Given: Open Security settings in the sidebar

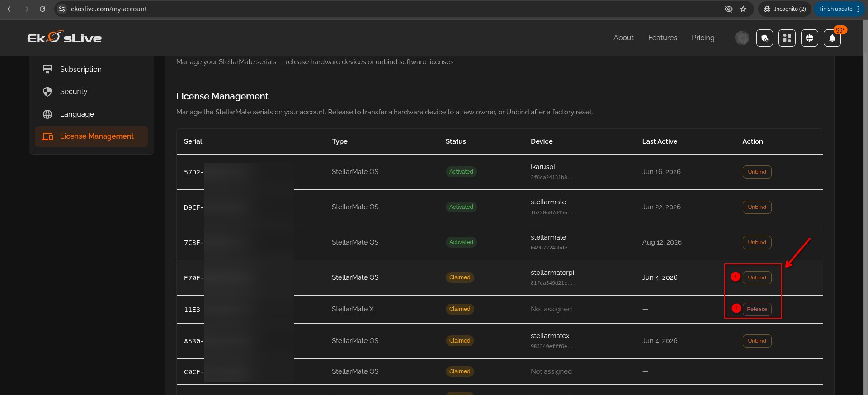Looking at the screenshot, I should point(91,92).
